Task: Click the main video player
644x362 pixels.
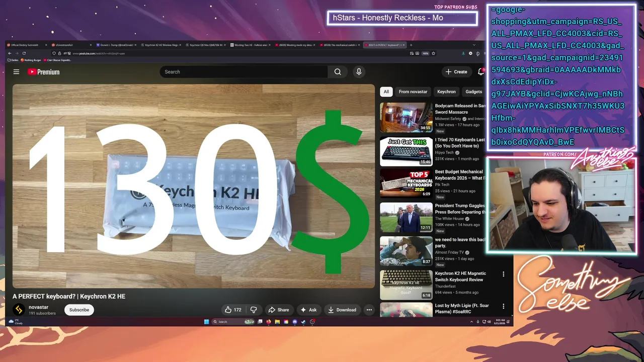Action: pyautogui.click(x=194, y=186)
